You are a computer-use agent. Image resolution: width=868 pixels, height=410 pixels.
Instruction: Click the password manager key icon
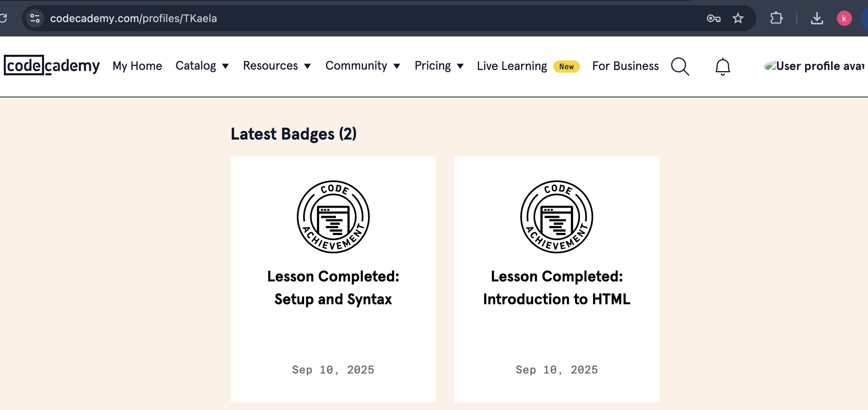(713, 18)
